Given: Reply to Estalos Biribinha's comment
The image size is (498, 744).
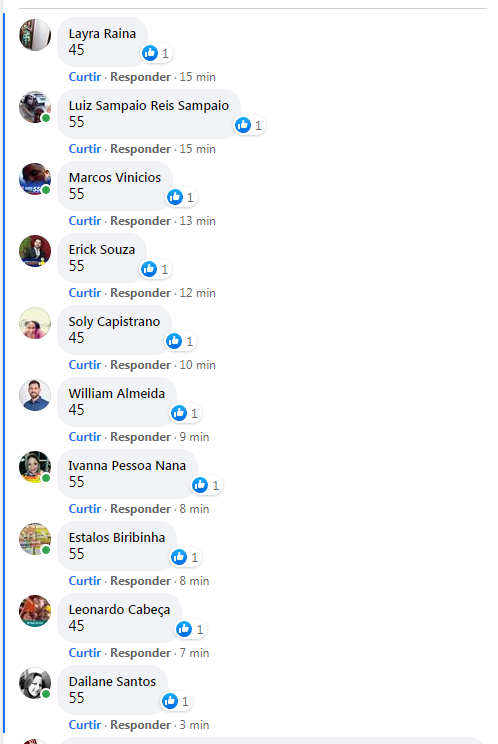Looking at the screenshot, I should coord(140,581).
